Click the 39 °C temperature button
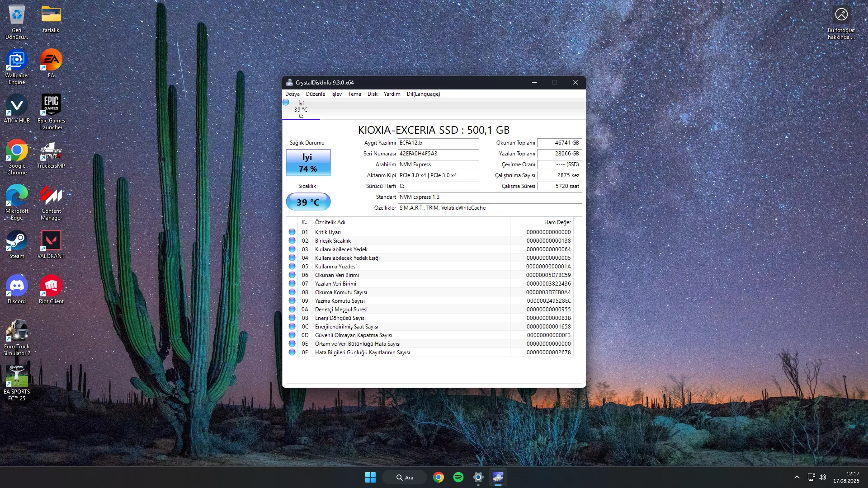The image size is (868, 488). coord(308,202)
